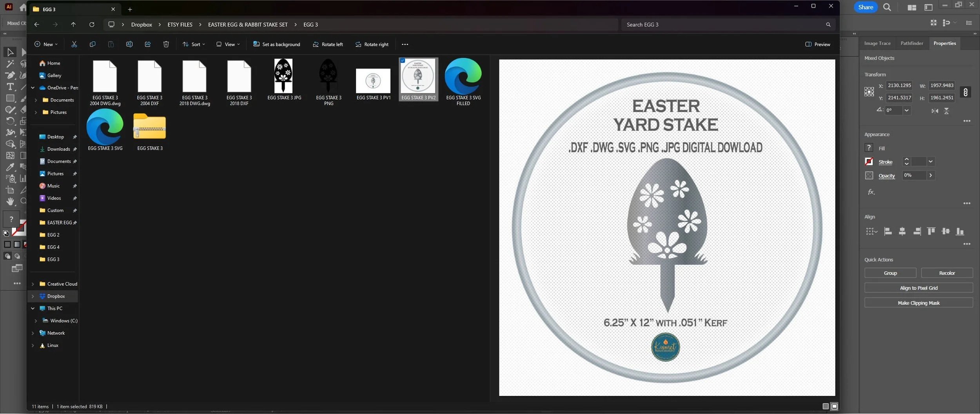Viewport: 980px width, 414px height.
Task: Click the Share icon in Explorer toolbar
Action: (148, 44)
